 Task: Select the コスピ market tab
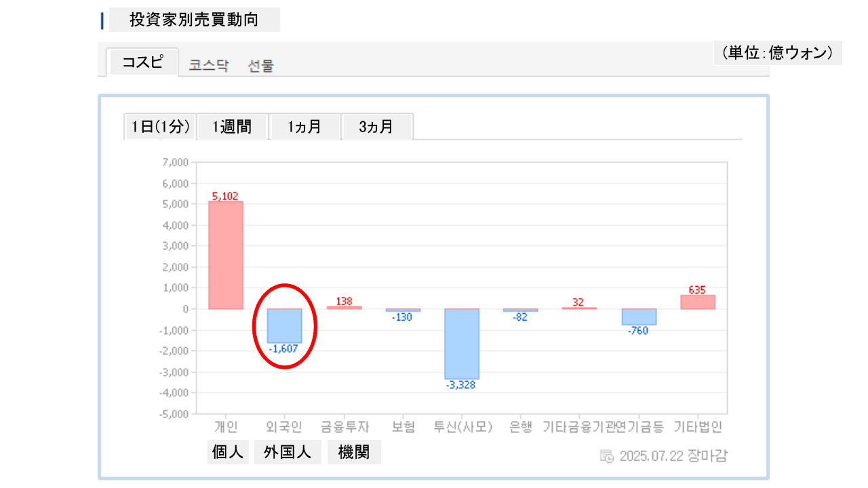click(x=142, y=62)
